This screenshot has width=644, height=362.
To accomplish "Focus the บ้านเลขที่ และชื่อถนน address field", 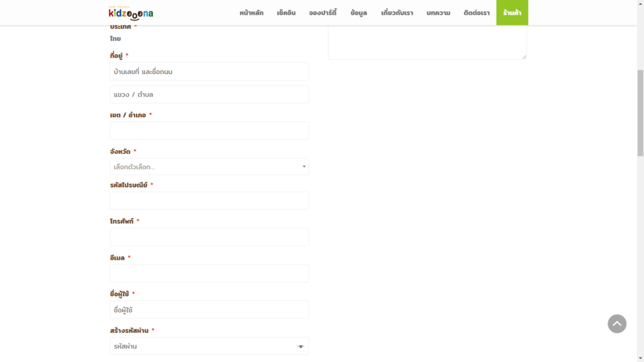I will click(209, 72).
